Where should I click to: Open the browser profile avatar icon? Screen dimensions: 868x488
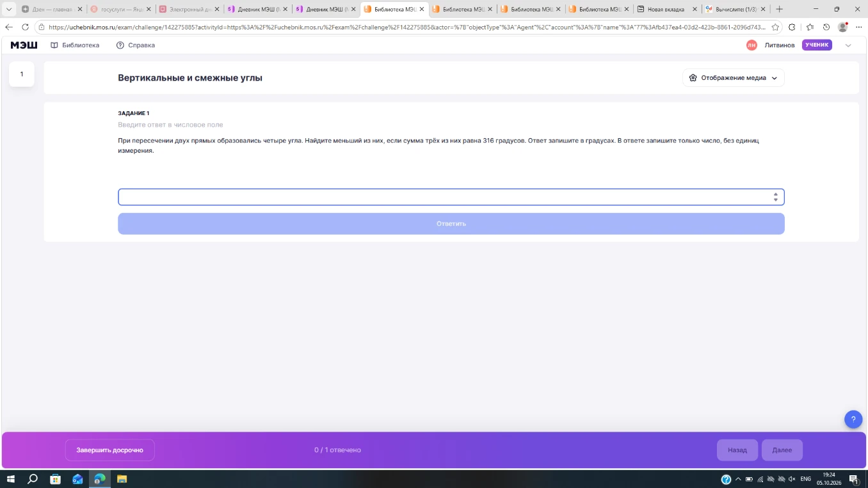tap(842, 27)
